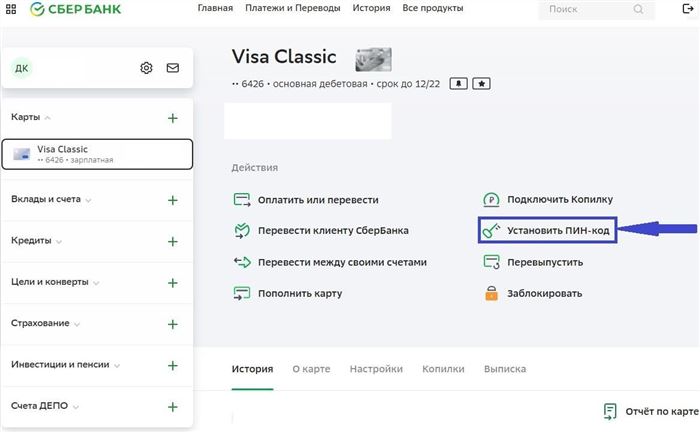Click the Visa Classic card image thumbnail
This screenshot has width=700, height=432.
tap(373, 59)
